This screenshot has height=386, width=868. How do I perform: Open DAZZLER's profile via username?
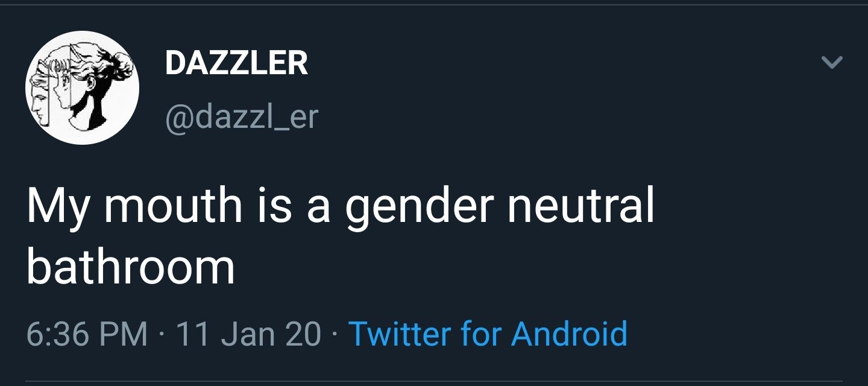click(241, 118)
